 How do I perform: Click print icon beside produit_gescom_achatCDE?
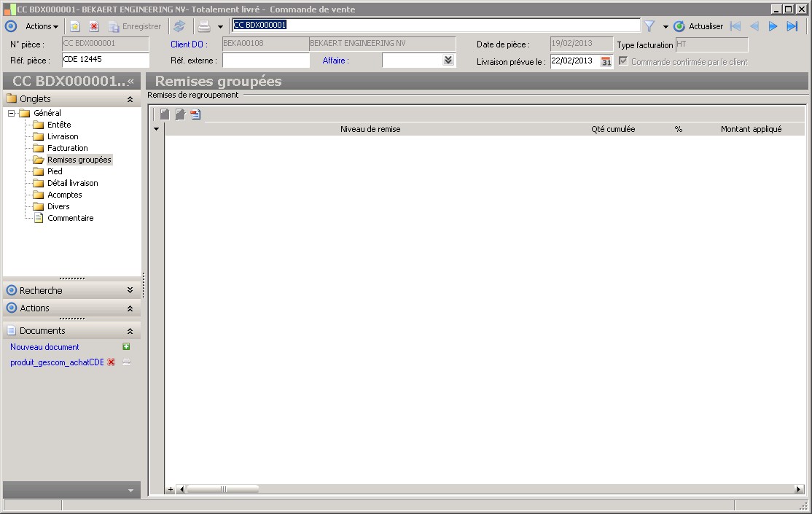pyautogui.click(x=126, y=362)
